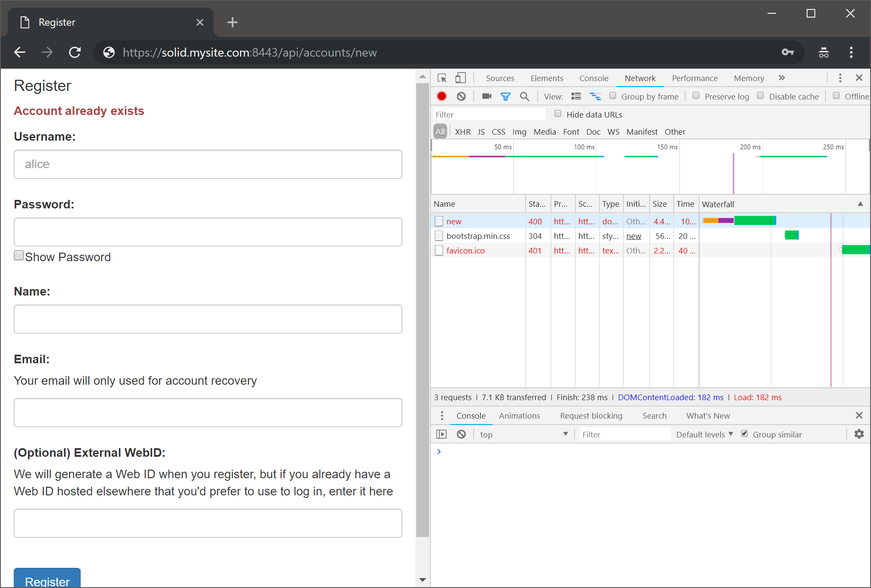Viewport: 871px width, 588px height.
Task: Open network search magnifier icon
Action: [524, 96]
